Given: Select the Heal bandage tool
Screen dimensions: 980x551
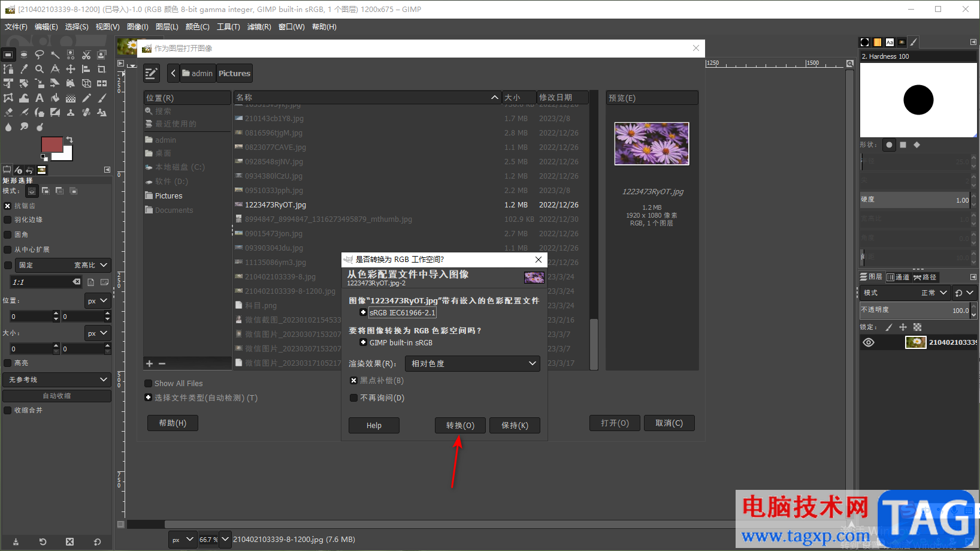Looking at the screenshot, I should (x=86, y=112).
